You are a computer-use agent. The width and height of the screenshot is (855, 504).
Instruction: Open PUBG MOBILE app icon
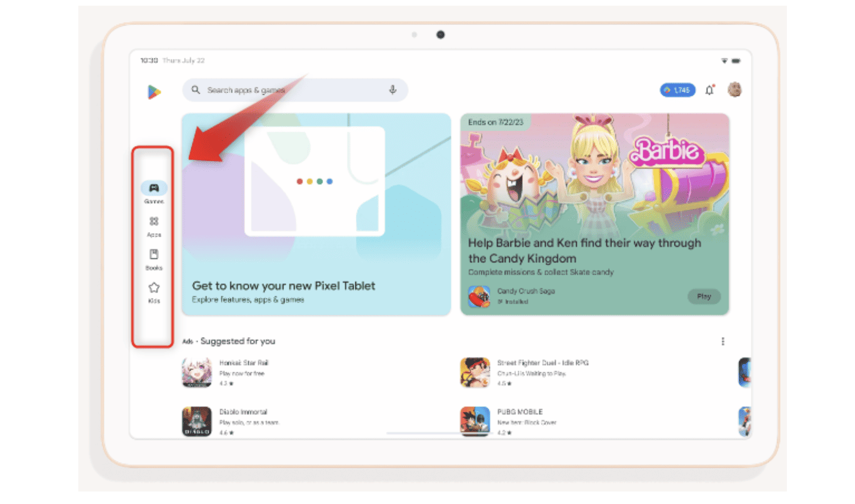pyautogui.click(x=475, y=421)
